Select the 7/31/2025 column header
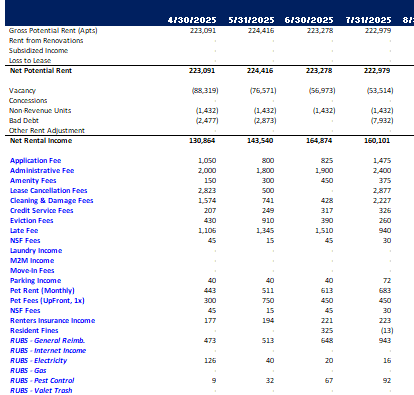 [x=368, y=20]
